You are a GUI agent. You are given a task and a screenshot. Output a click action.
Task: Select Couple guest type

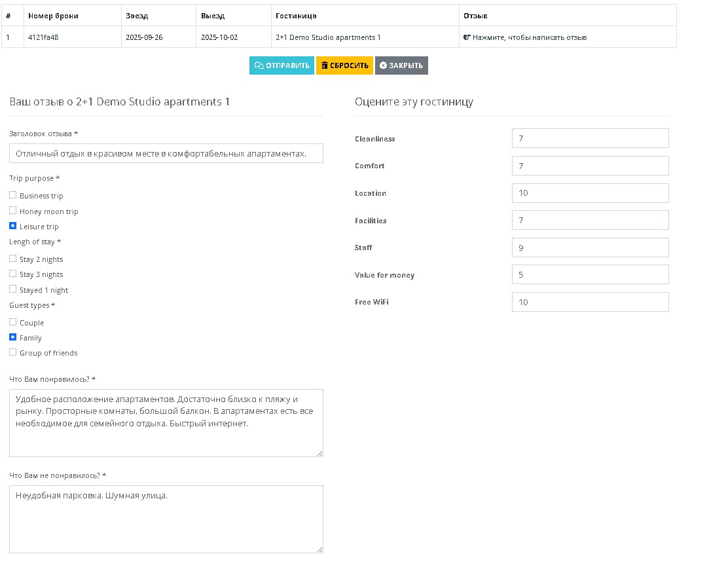(13, 322)
